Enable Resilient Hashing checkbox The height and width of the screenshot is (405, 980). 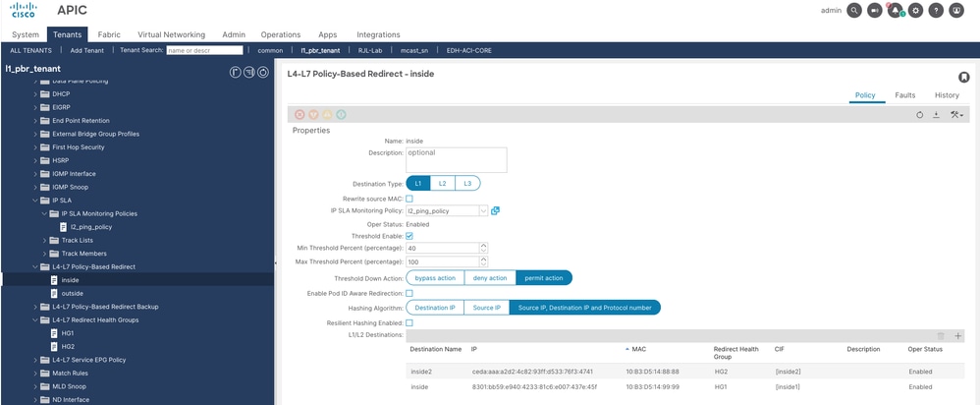tap(409, 323)
